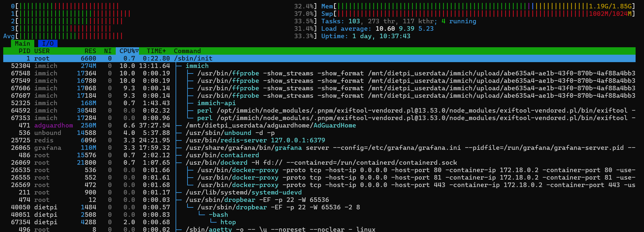Image resolution: width=644 pixels, height=232 pixels.
Task: Sort by the RES memory column
Action: click(x=90, y=51)
